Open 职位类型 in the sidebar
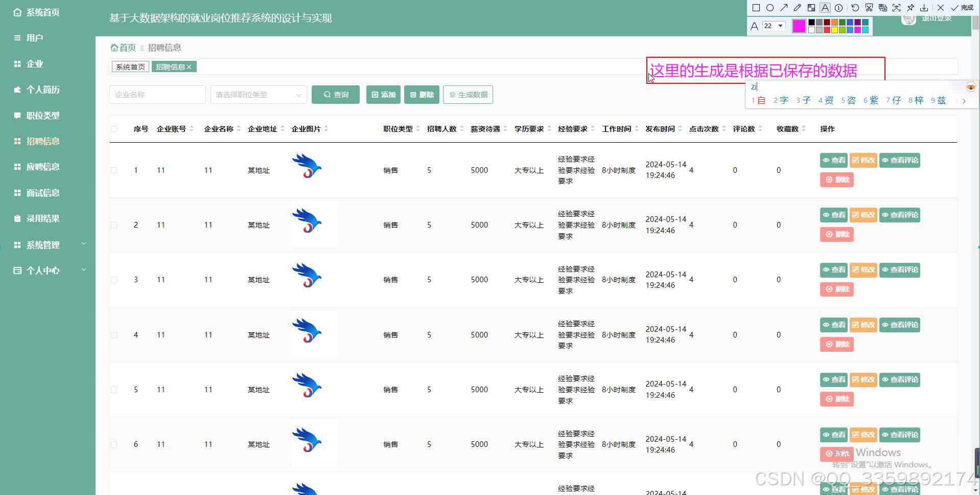This screenshot has height=495, width=980. 37,116
